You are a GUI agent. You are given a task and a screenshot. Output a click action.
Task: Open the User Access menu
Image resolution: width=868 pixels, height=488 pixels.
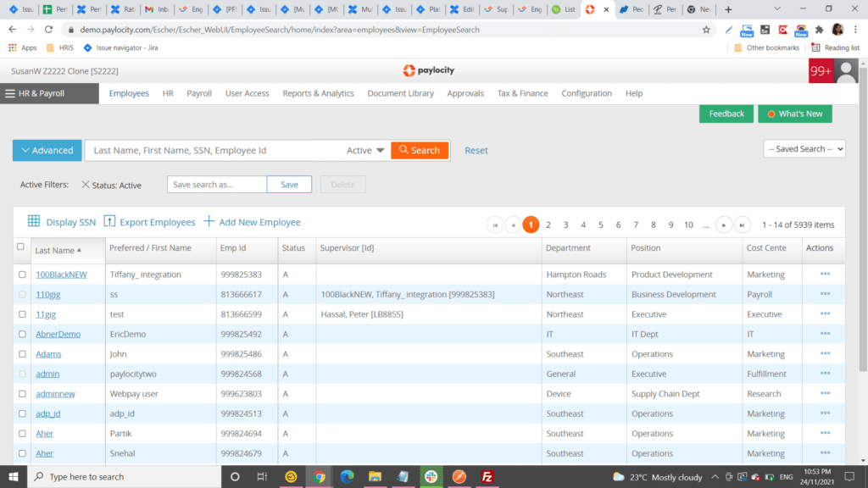point(247,93)
